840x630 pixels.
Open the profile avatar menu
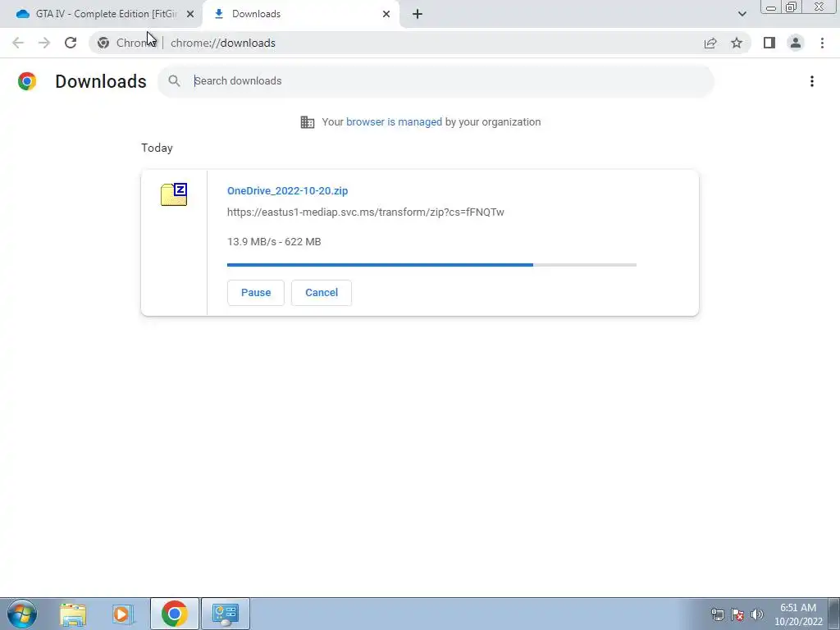click(x=796, y=43)
